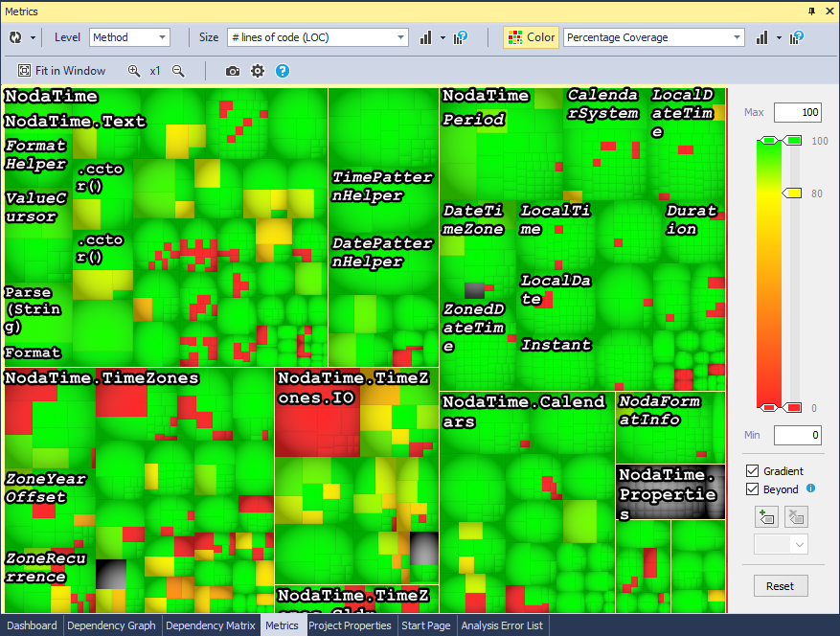This screenshot has width=840, height=636.
Task: Click the ValueCursor treemap label
Action: (x=35, y=207)
